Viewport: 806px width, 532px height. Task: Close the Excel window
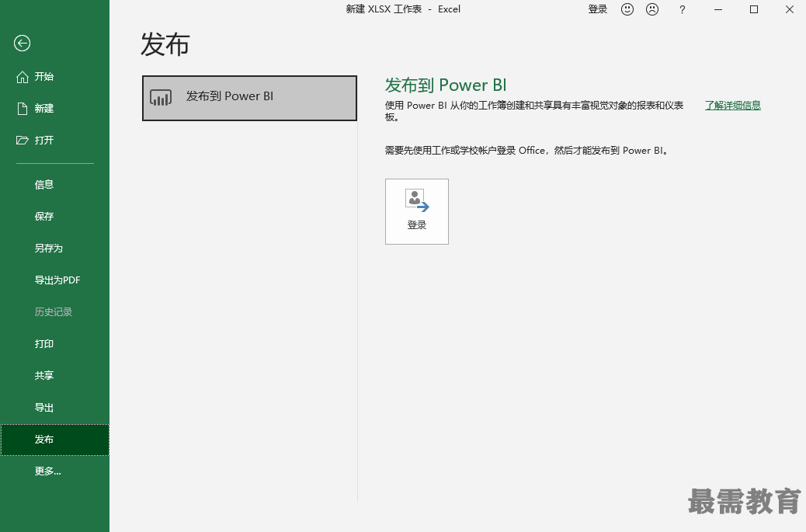(790, 9)
